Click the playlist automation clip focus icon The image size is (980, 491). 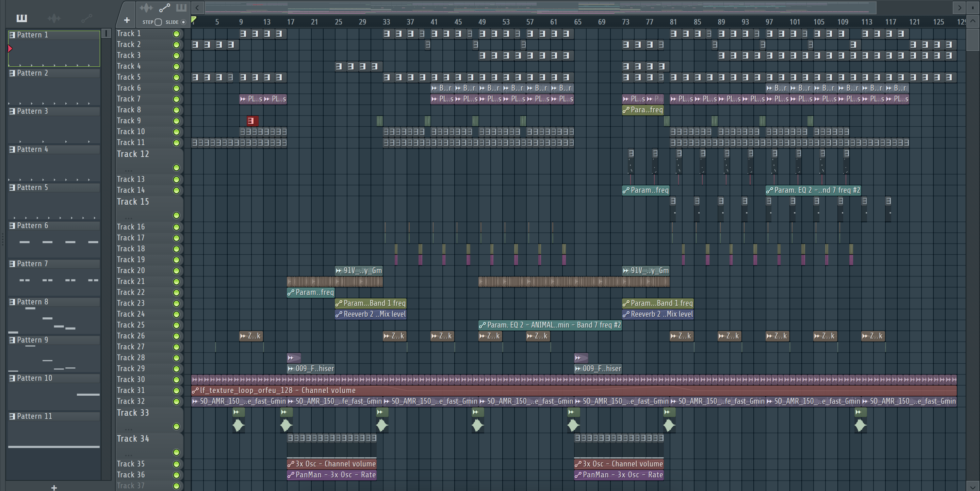[164, 7]
